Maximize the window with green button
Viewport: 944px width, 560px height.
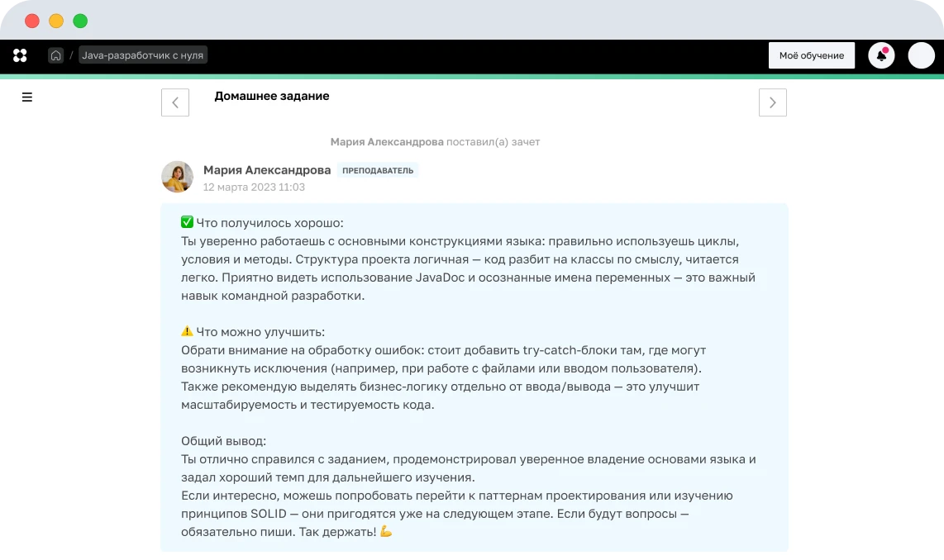click(x=80, y=21)
